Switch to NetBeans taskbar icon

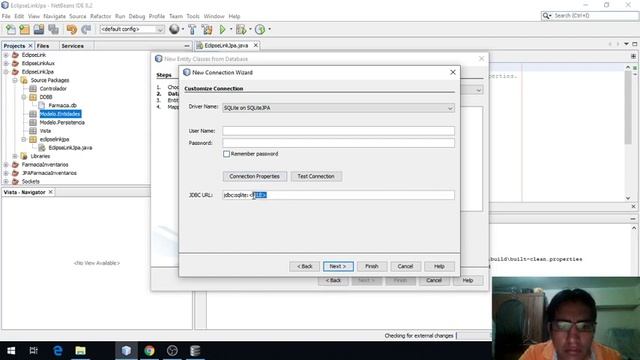pyautogui.click(x=126, y=351)
